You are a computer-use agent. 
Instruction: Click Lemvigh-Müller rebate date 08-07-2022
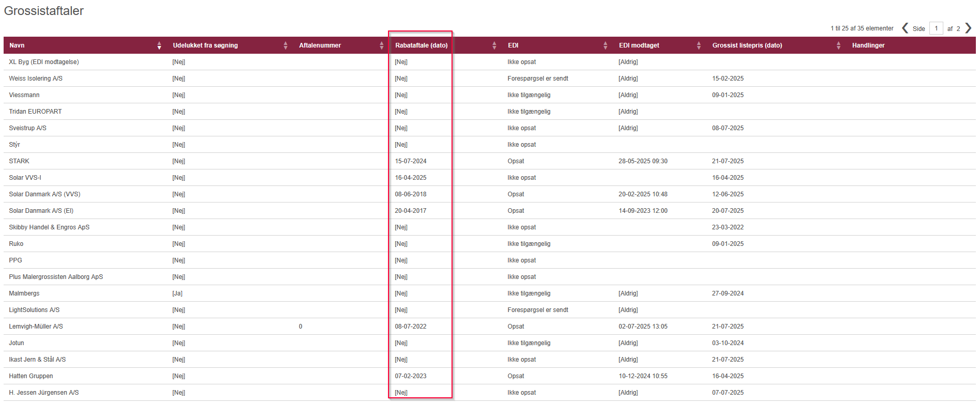pos(411,327)
